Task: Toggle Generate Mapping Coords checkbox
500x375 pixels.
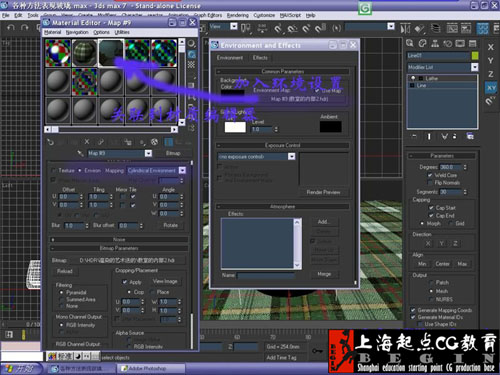Action: coord(413,310)
